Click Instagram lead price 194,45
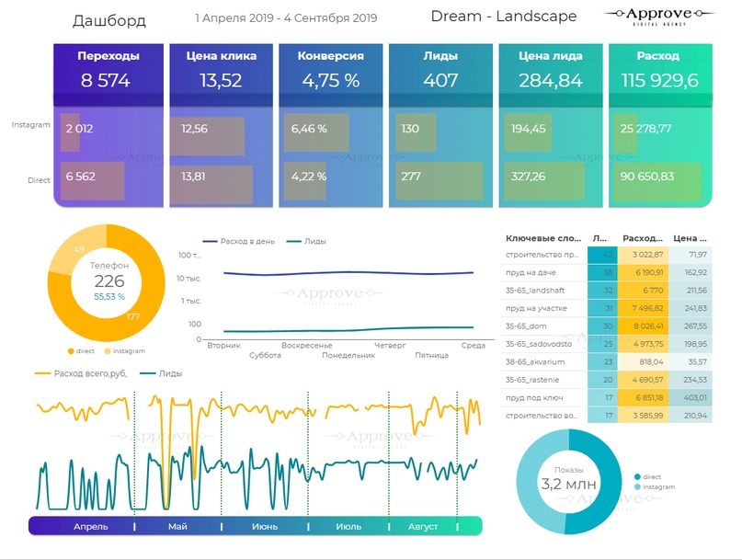 tap(528, 129)
